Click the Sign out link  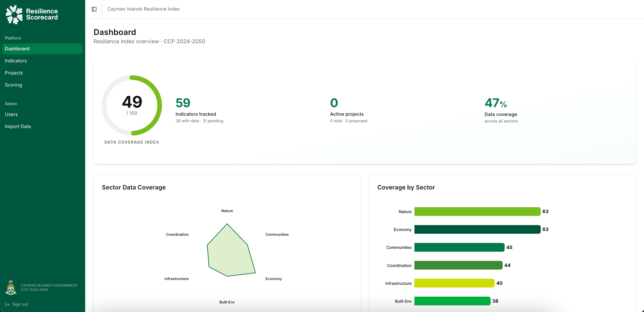(x=20, y=304)
